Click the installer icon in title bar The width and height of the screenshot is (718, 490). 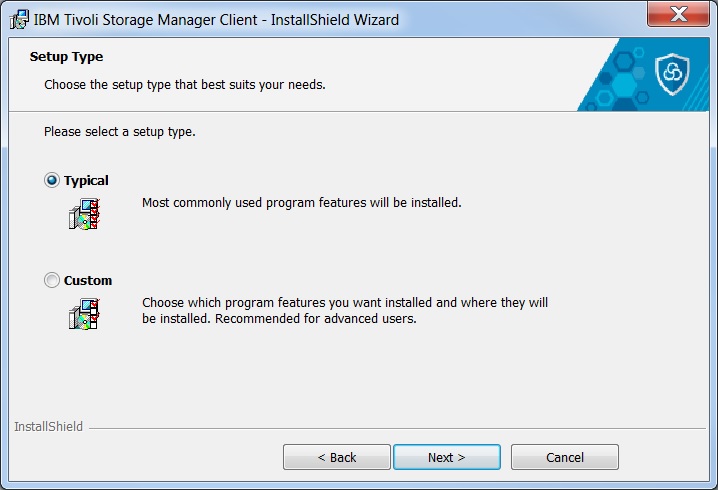tap(19, 20)
